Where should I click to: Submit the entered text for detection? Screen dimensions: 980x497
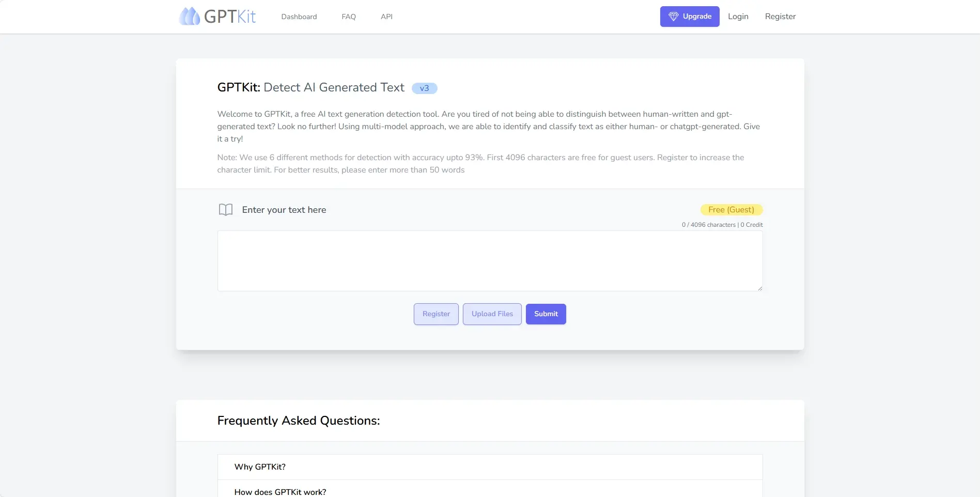[546, 314]
